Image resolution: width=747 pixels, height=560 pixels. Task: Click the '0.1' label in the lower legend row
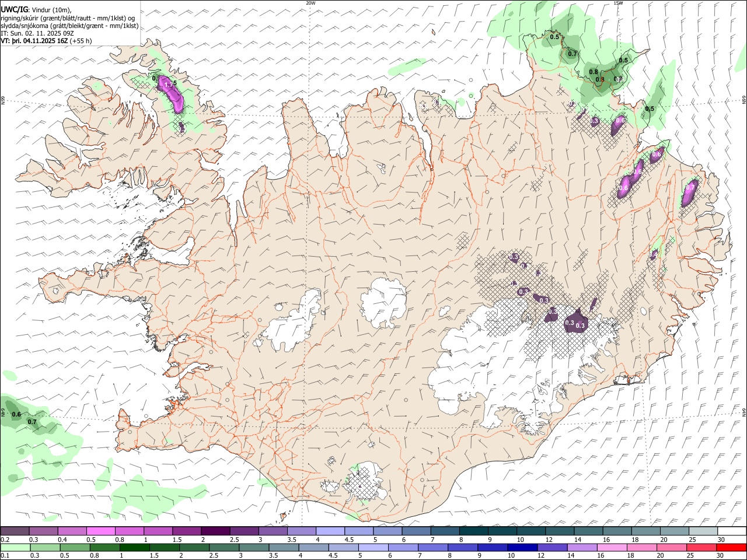click(5, 555)
